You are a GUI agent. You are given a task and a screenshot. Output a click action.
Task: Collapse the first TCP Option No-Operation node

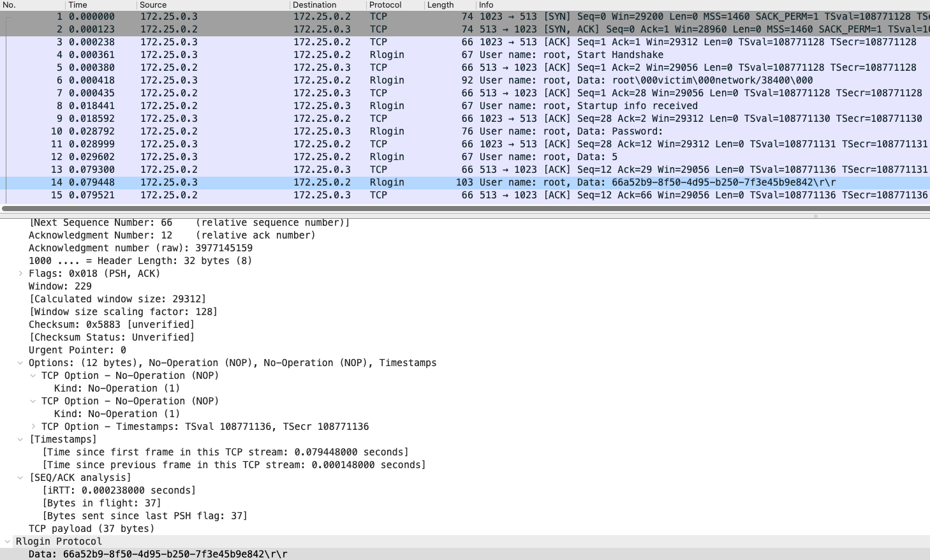point(33,376)
